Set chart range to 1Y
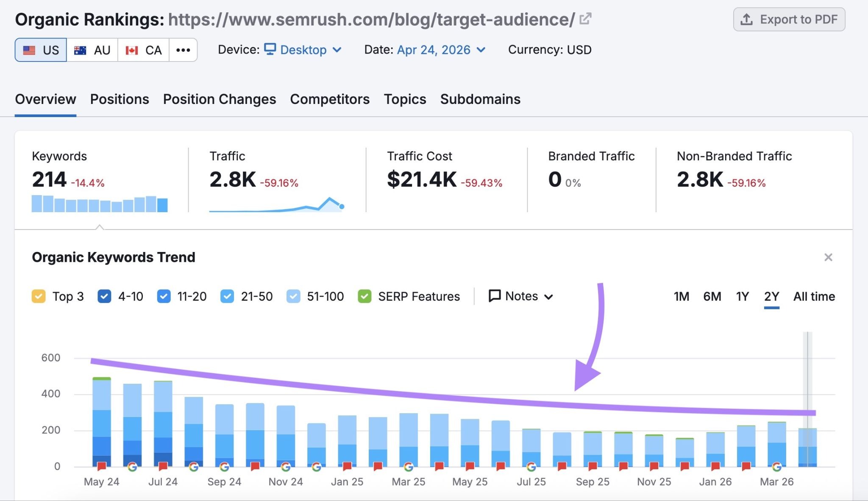This screenshot has height=501, width=868. coord(743,297)
